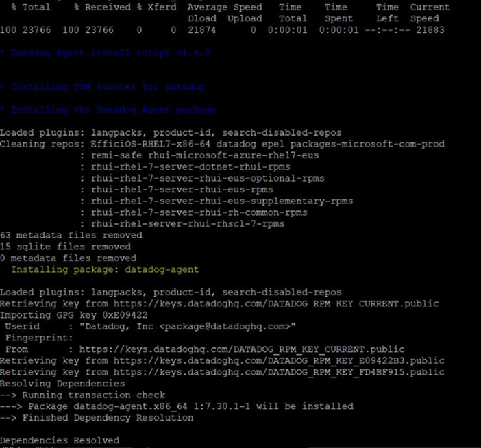The width and height of the screenshot is (481, 448).
Task: Select the 'Installing YUM sources for Datadog' line
Action: click(x=102, y=87)
